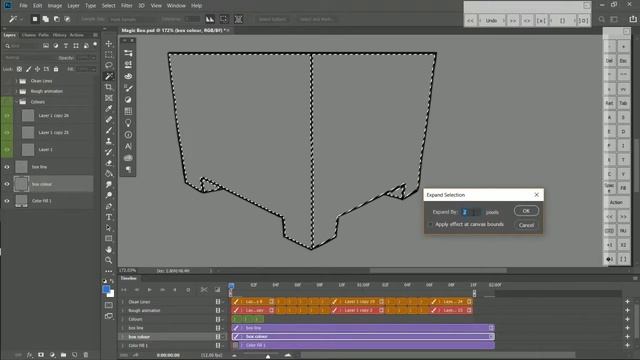Click the split at playhead scissors icon

204,290
